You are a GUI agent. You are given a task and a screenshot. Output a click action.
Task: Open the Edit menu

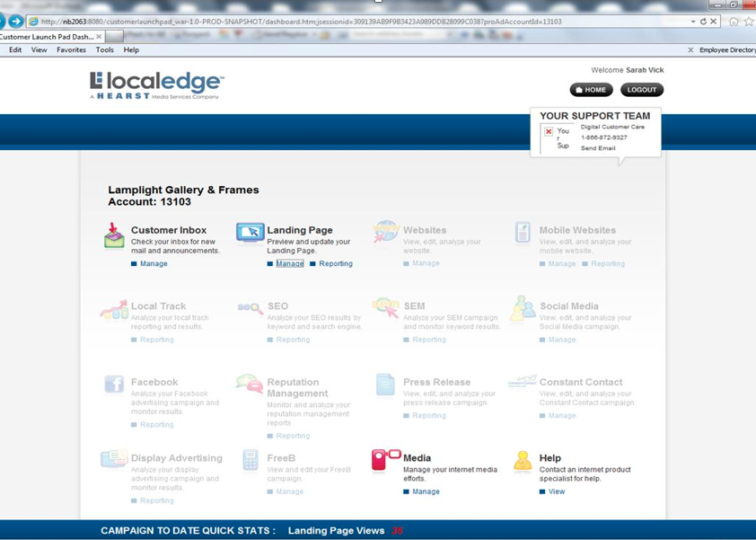pos(15,49)
